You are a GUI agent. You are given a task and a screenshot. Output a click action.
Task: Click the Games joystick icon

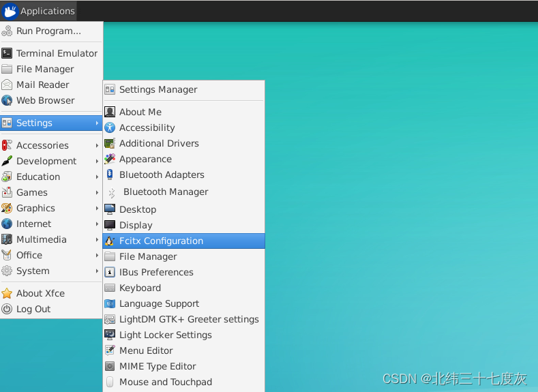pos(7,192)
